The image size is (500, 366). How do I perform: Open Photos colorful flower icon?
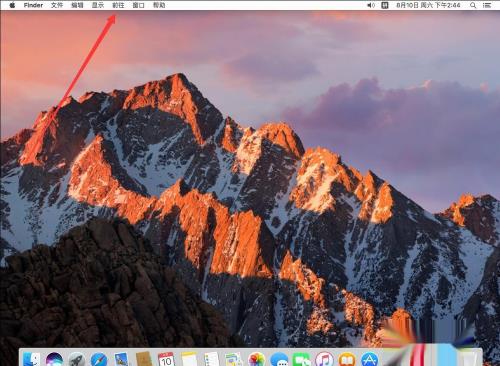click(x=256, y=360)
